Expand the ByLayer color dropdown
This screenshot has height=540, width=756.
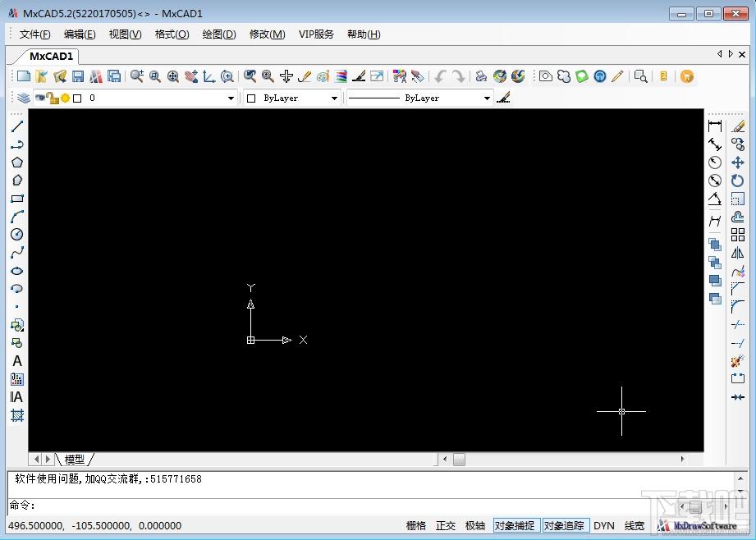pos(334,98)
